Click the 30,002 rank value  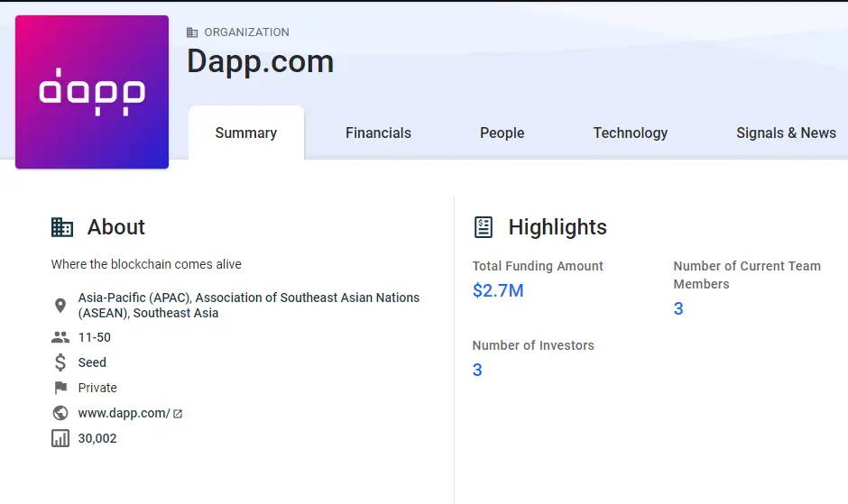coord(97,438)
